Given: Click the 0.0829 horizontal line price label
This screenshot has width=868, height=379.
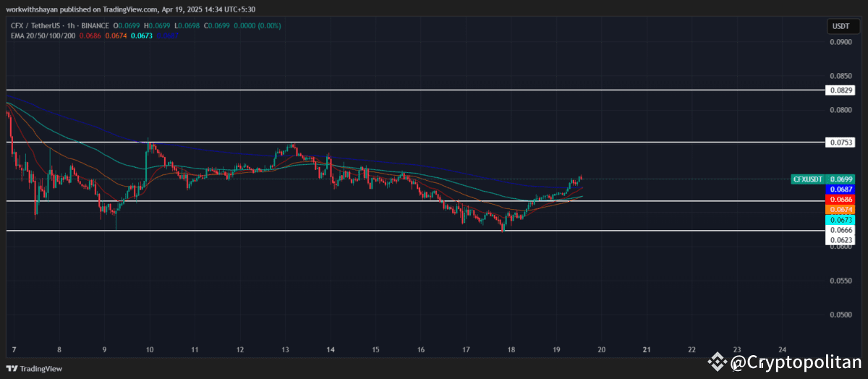Looking at the screenshot, I should pos(841,90).
